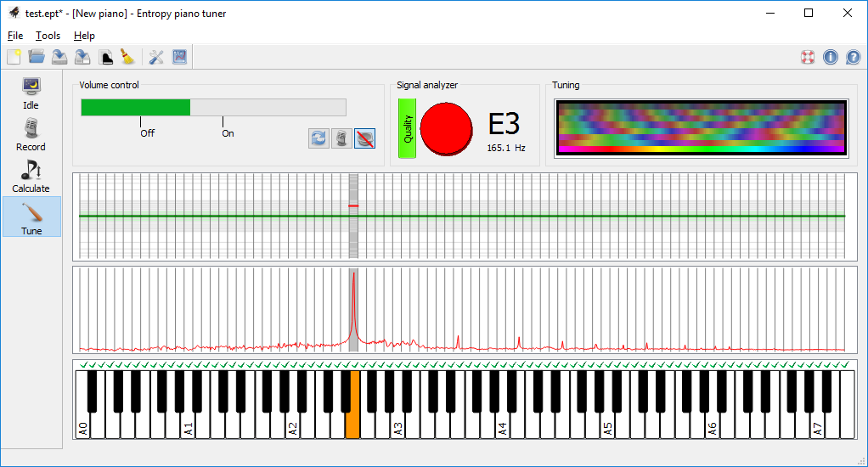Select the A5 piano key

(607, 426)
